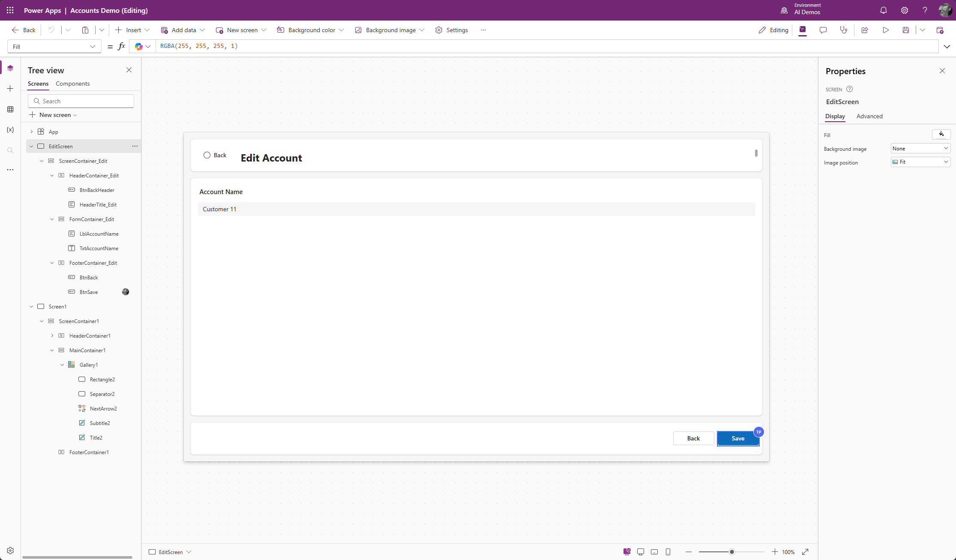Image resolution: width=956 pixels, height=560 pixels.
Task: Open the Image position Fit dropdown
Action: tap(920, 162)
